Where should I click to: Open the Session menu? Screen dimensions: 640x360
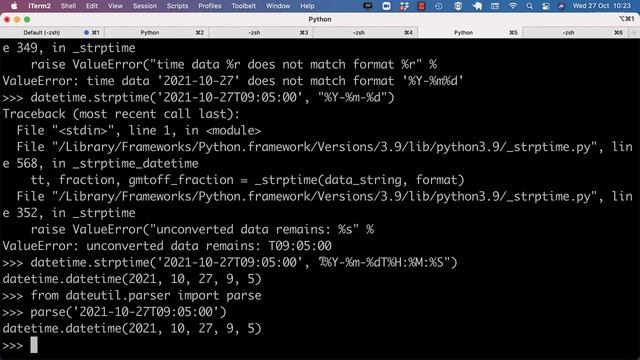coord(144,6)
